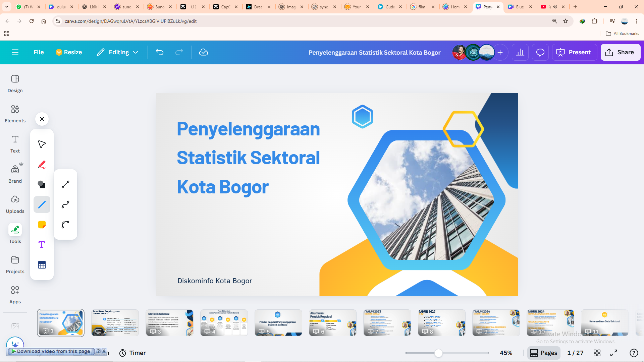The image size is (644, 362).
Task: Open the hamburger main menu
Action: click(x=15, y=52)
